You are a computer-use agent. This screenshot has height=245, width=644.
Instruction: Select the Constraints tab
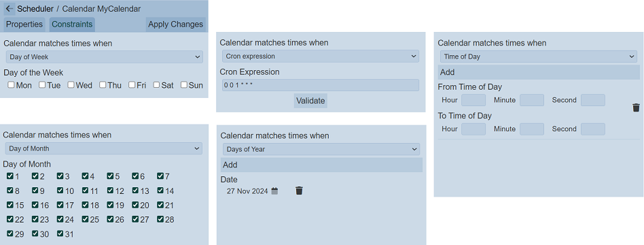click(72, 24)
